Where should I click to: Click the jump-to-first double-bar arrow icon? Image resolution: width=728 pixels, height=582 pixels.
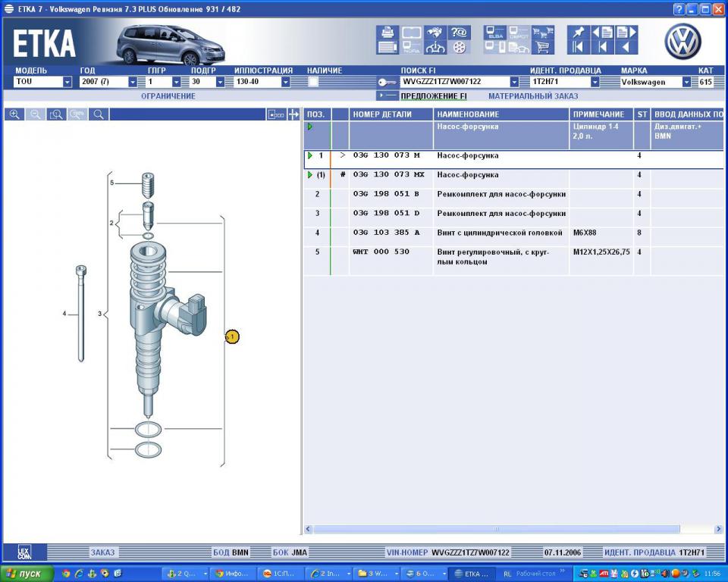click(x=579, y=47)
